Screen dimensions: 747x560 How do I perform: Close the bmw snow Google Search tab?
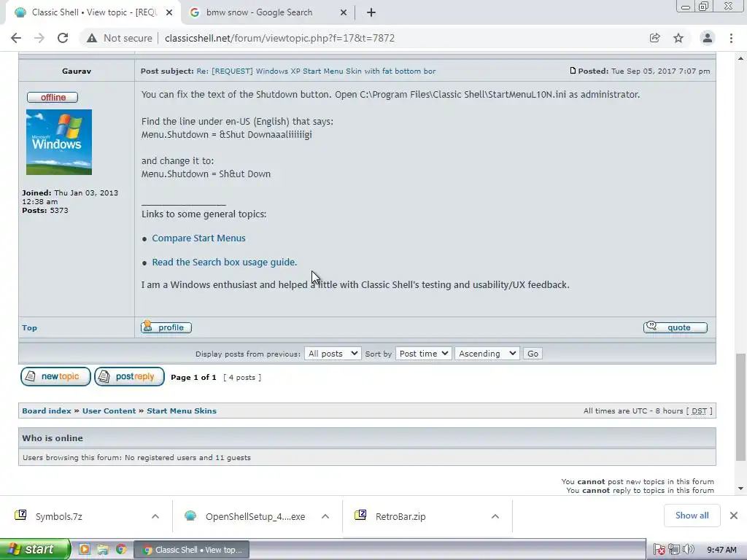pyautogui.click(x=344, y=12)
